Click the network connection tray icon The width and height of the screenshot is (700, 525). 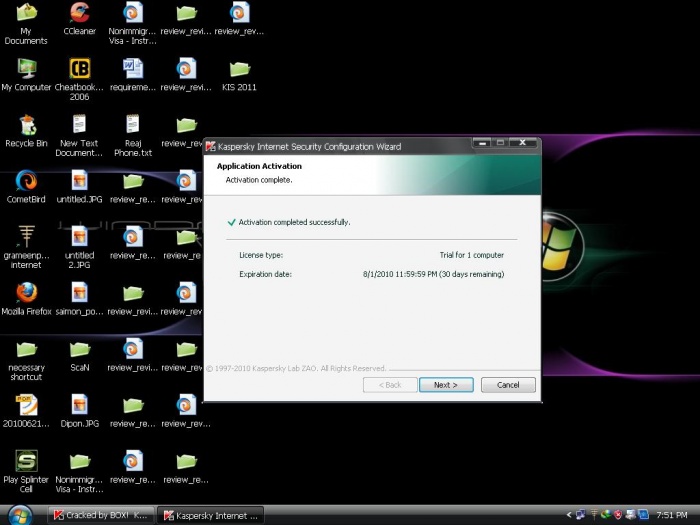(x=581, y=515)
